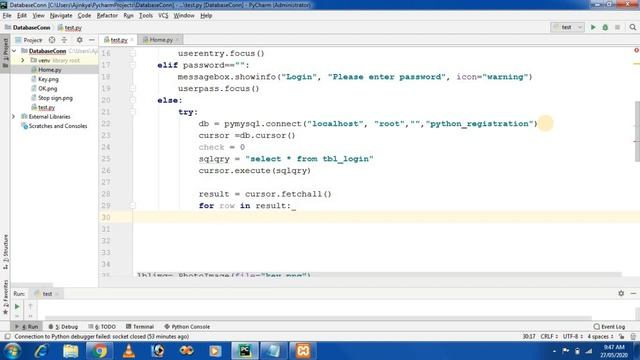Click the 30:17 caret position in status bar
Screen dimensions: 640x360
tap(529, 336)
